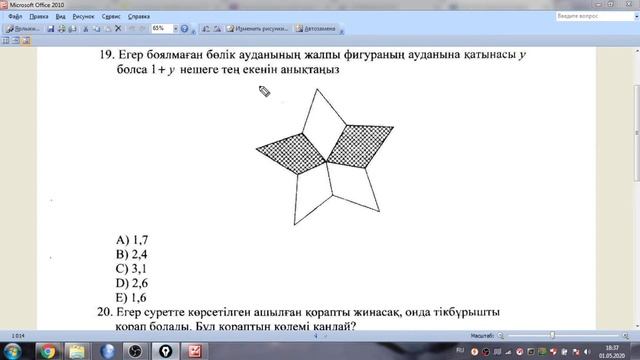
Task: Click the Copy icon in the toolbar
Action: tap(97, 29)
